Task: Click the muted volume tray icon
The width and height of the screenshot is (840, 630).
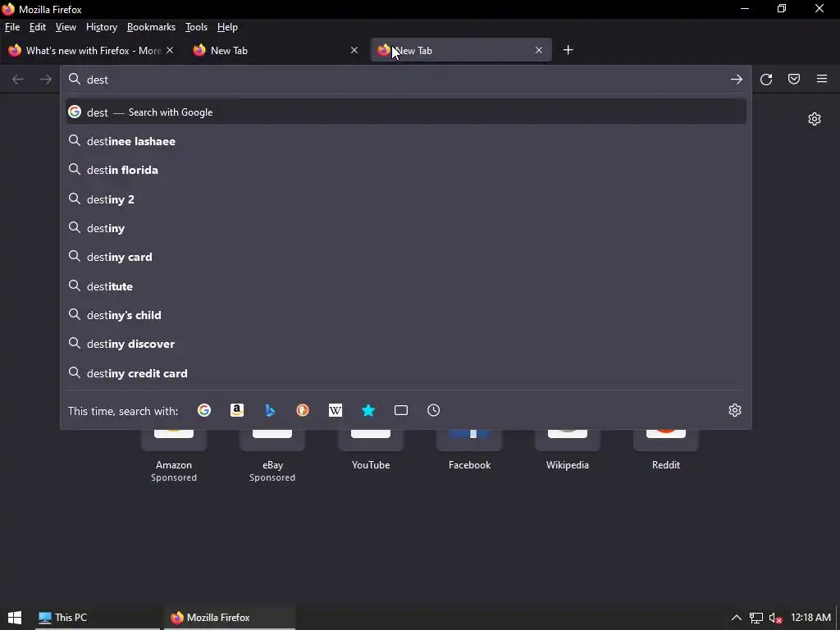Action: 775,618
